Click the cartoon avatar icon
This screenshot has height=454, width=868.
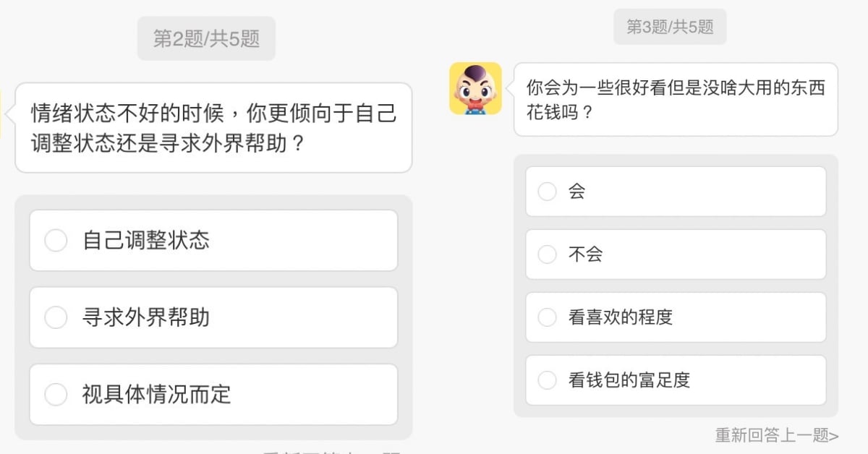(x=475, y=88)
